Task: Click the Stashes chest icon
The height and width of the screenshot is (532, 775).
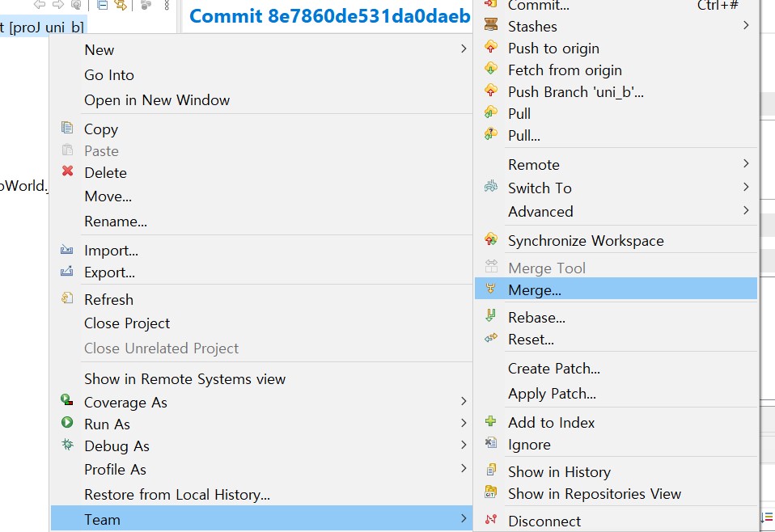Action: coord(491,24)
